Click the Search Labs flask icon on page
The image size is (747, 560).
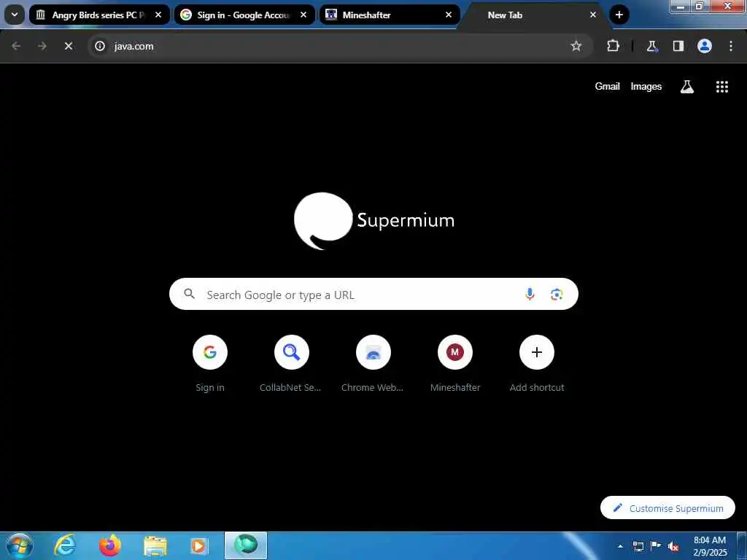click(687, 87)
